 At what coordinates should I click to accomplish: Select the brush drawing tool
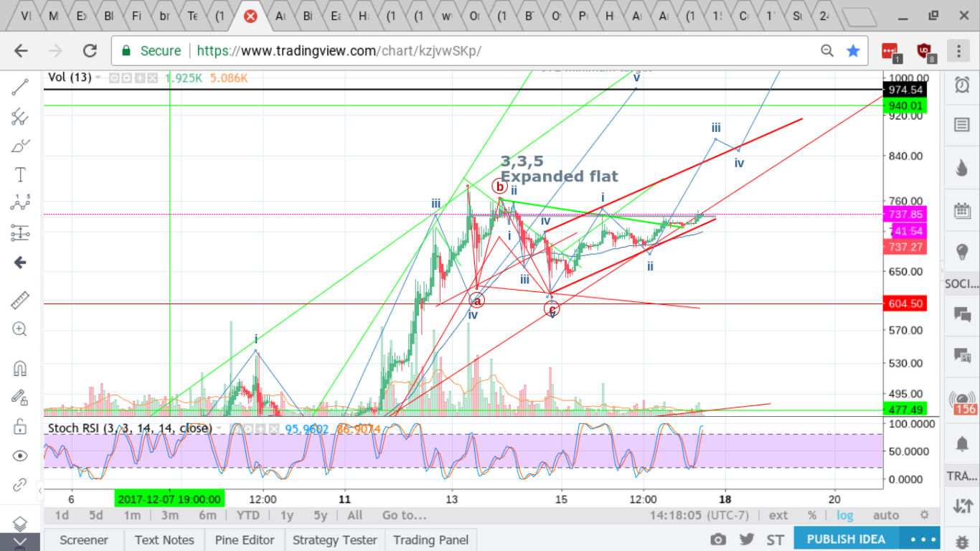coord(20,146)
